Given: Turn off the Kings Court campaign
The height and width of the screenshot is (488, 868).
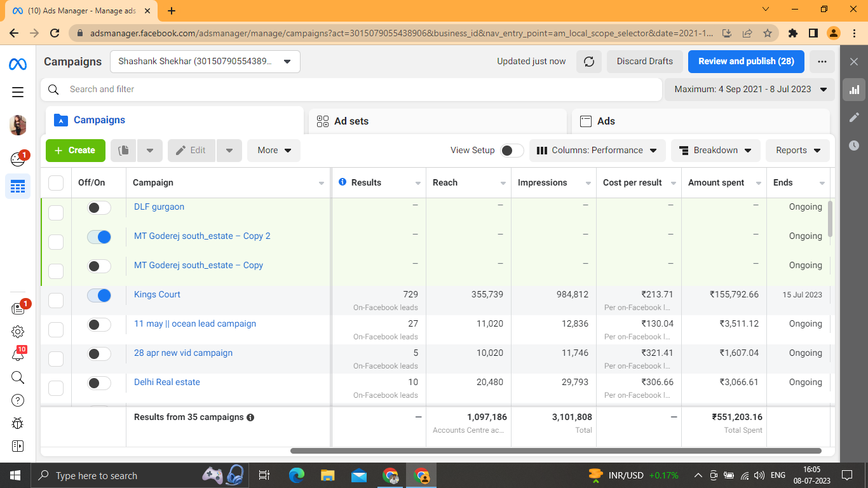Looking at the screenshot, I should coord(98,295).
